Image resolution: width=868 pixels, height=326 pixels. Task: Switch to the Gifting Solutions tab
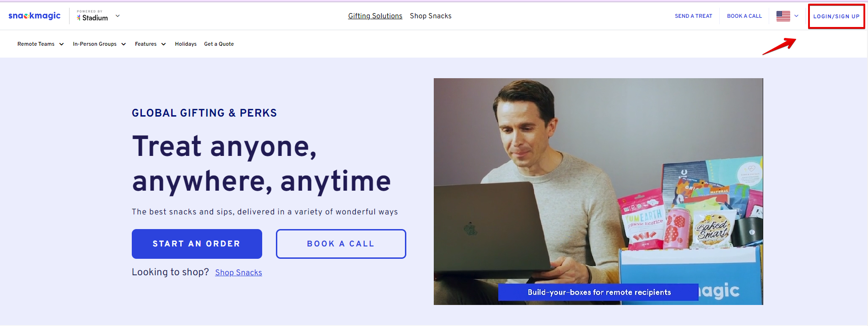(375, 16)
